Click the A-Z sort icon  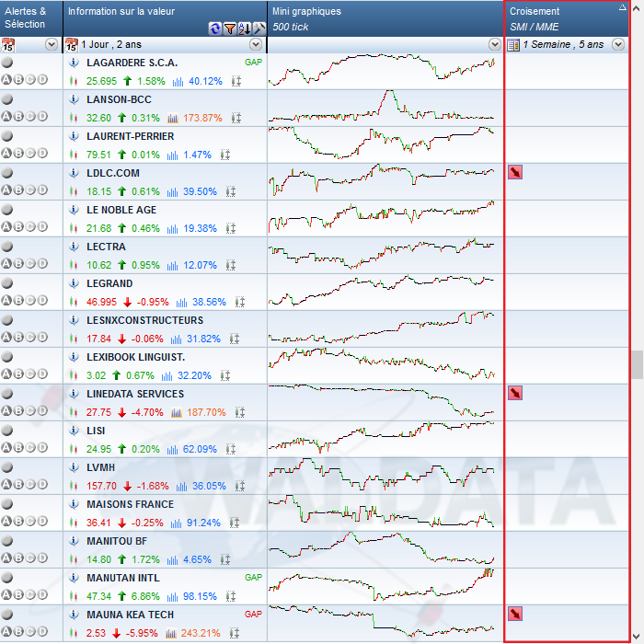[245, 29]
